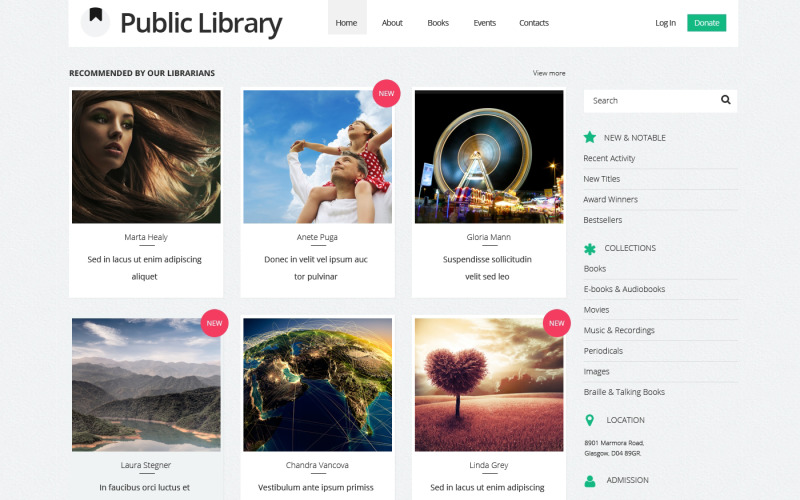
Task: Open the About menu item
Action: tap(392, 23)
